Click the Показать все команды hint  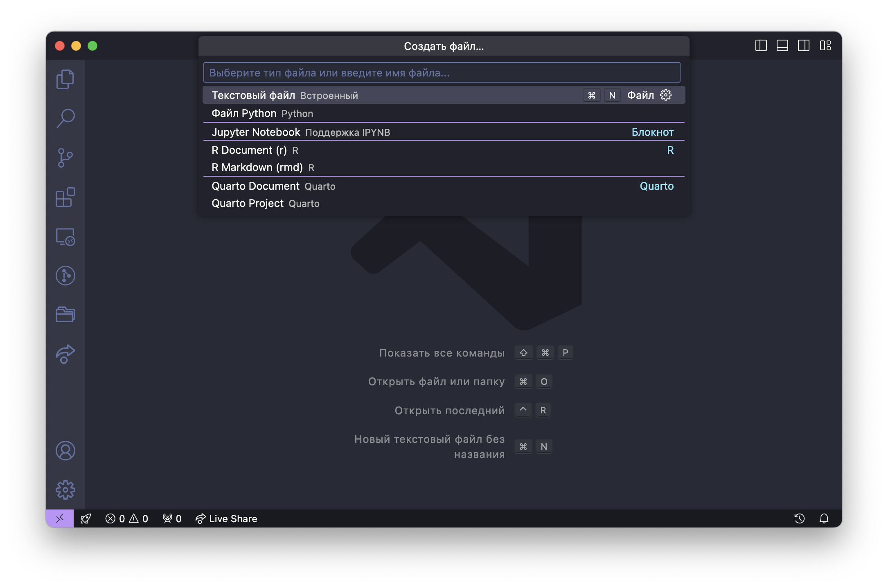click(442, 353)
